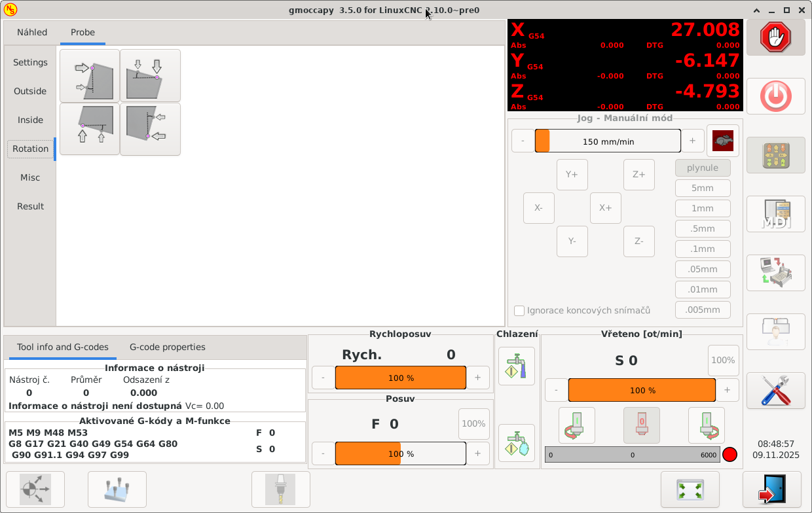The height and width of the screenshot is (513, 812).
Task: Increase the jog speed with plus
Action: [692, 141]
